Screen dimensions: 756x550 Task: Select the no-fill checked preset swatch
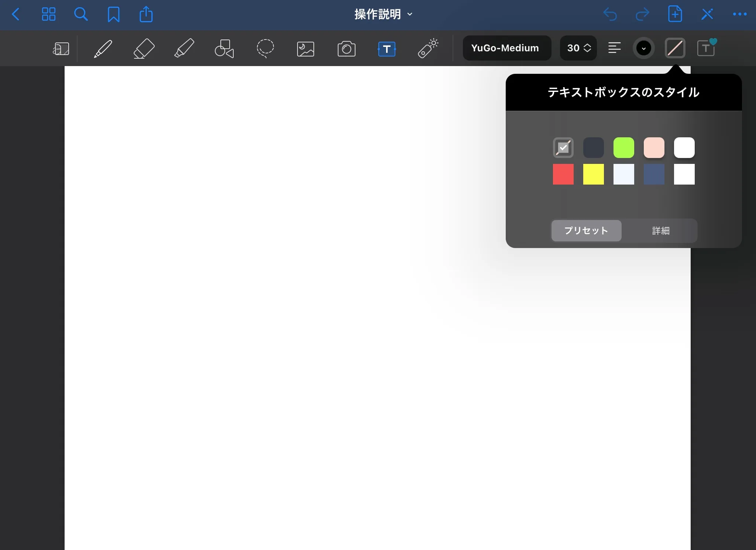coord(563,148)
